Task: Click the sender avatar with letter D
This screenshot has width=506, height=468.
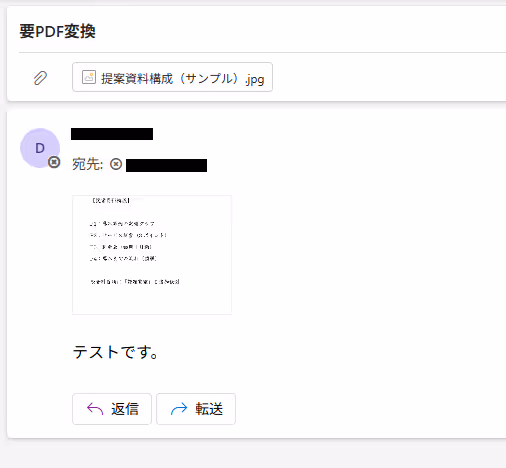Action: [40, 148]
